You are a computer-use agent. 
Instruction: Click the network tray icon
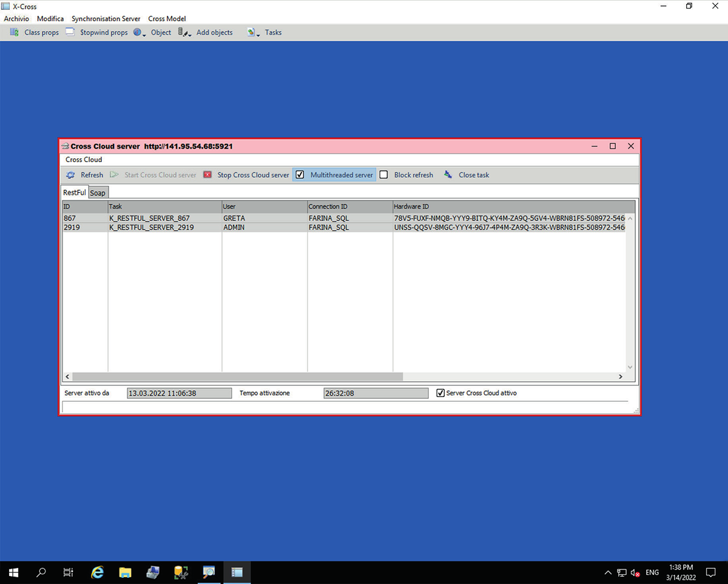[x=622, y=572]
